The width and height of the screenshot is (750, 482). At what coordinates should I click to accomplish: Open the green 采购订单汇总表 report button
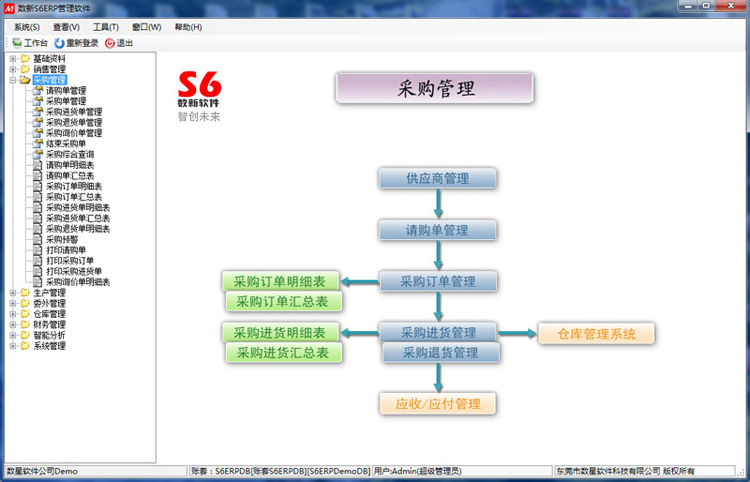(x=283, y=302)
